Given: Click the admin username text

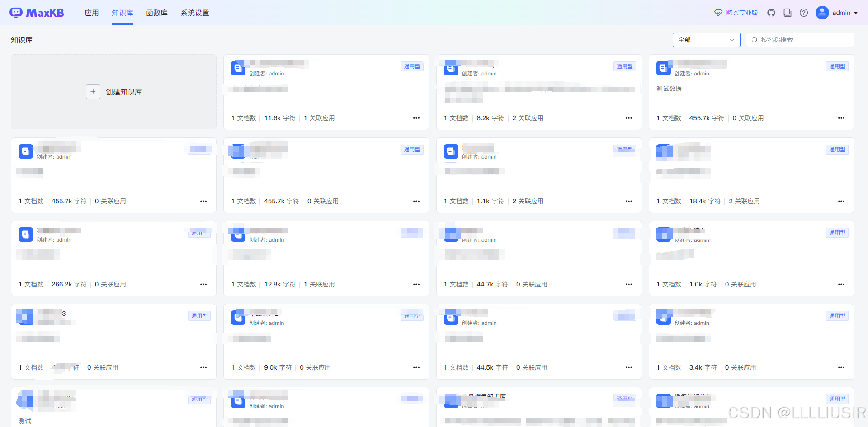Looking at the screenshot, I should pyautogui.click(x=841, y=13).
